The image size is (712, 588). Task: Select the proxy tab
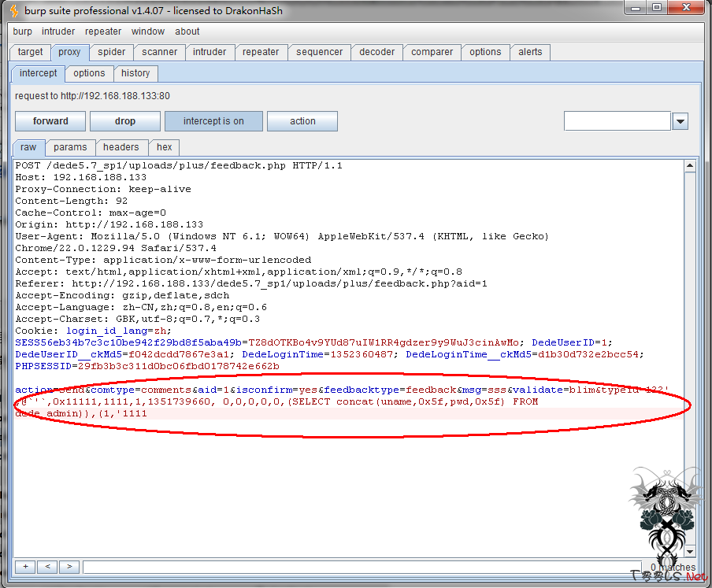click(x=69, y=52)
